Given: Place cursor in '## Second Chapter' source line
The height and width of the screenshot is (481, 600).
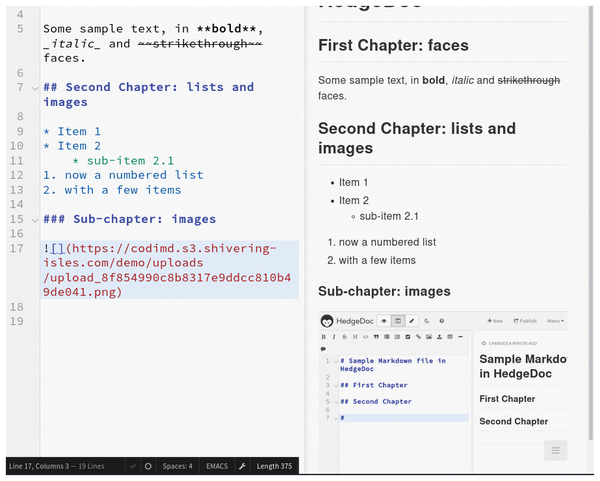Looking at the screenshot, I should (148, 95).
